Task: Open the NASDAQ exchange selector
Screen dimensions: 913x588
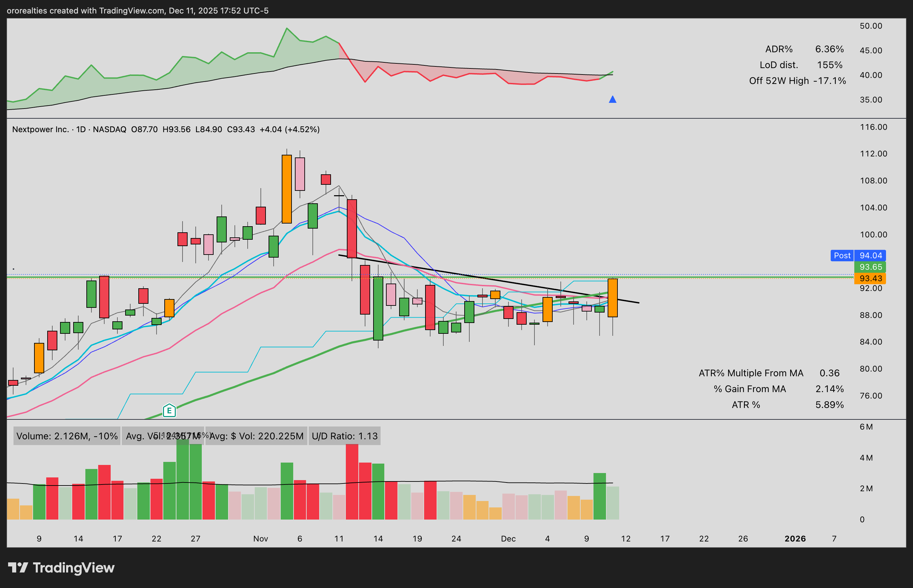Action: pos(109,129)
